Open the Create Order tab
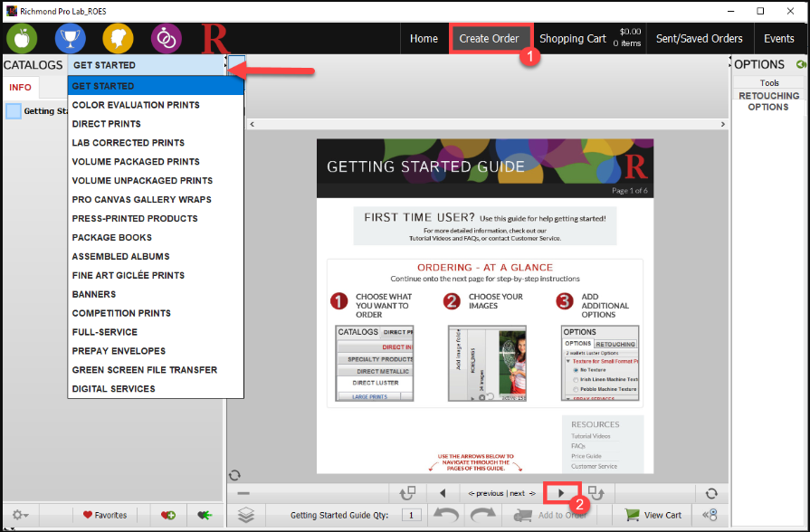810x532 pixels. click(x=489, y=39)
